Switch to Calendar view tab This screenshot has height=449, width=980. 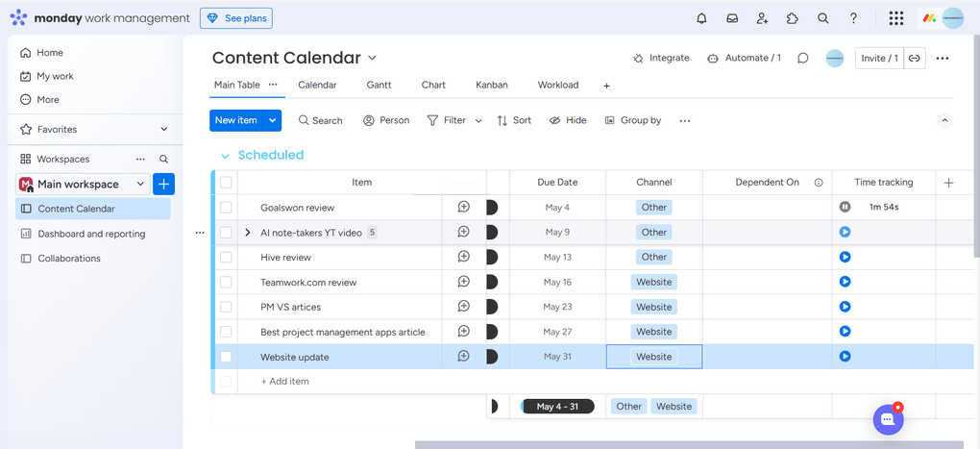(317, 85)
